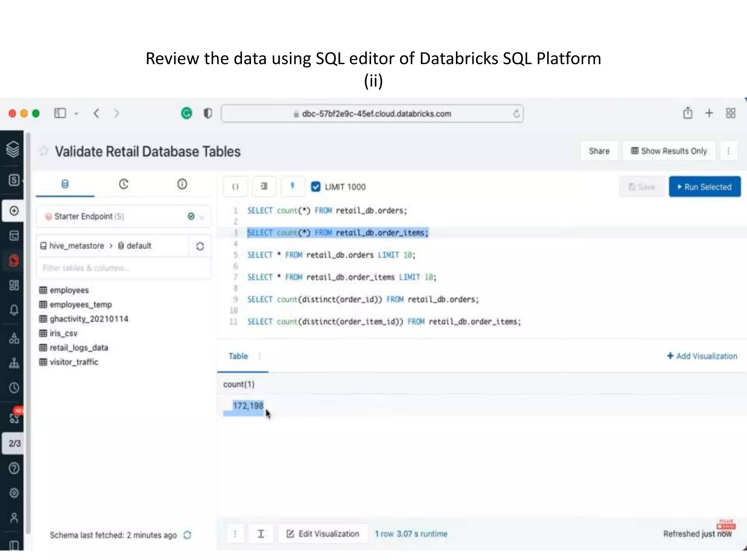Click the download results icon at bottom

click(x=261, y=534)
